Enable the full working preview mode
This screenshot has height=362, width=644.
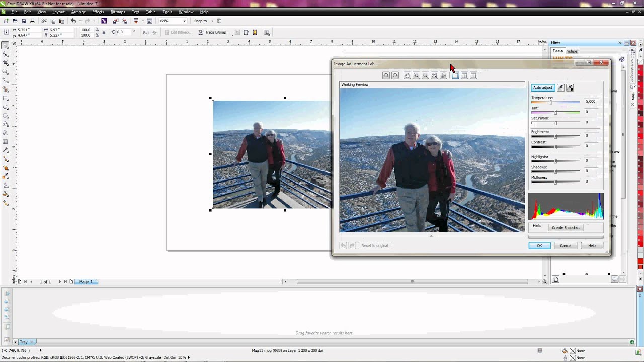[x=455, y=75]
